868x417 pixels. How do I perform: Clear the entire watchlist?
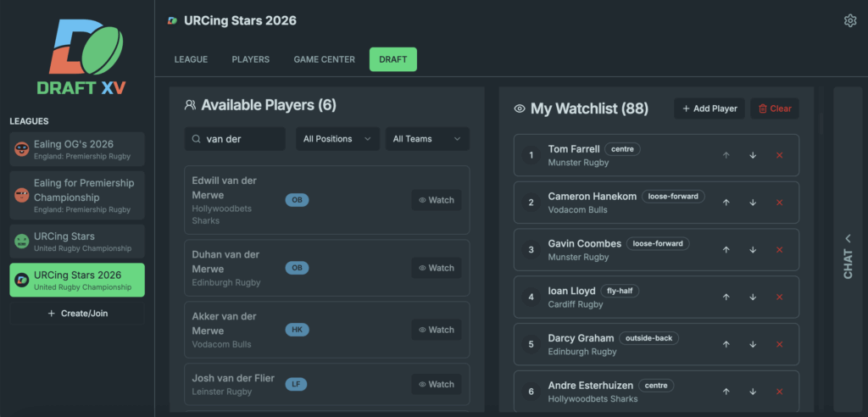pos(774,108)
